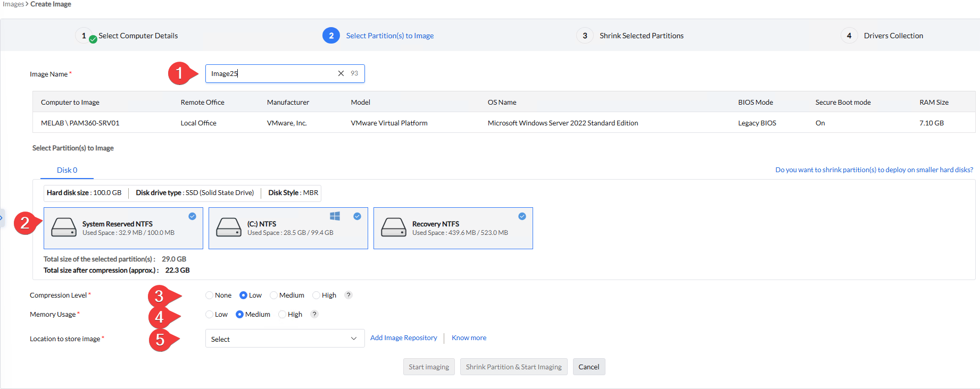Set memory usage to Low
This screenshot has height=389, width=980.
click(x=210, y=315)
